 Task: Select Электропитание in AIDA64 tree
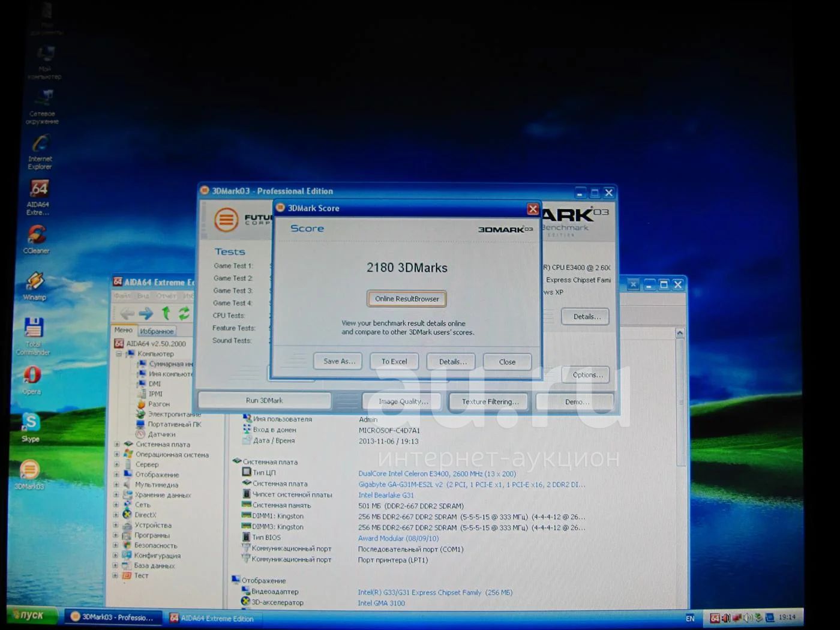(x=168, y=414)
